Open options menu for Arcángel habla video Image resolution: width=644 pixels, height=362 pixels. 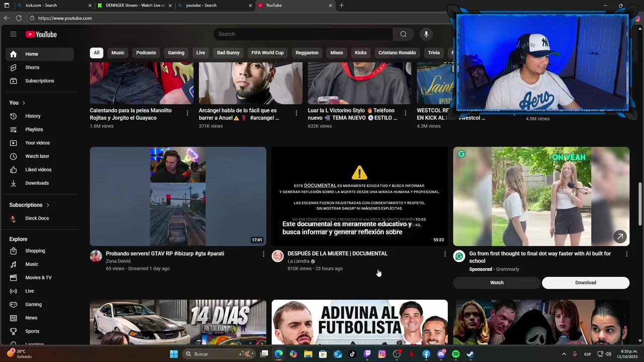pos(296,113)
